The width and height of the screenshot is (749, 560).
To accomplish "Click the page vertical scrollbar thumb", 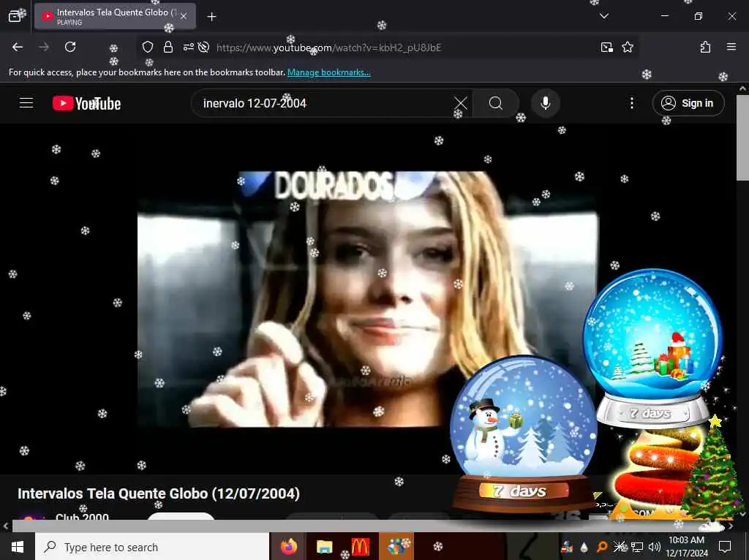I will [742, 137].
